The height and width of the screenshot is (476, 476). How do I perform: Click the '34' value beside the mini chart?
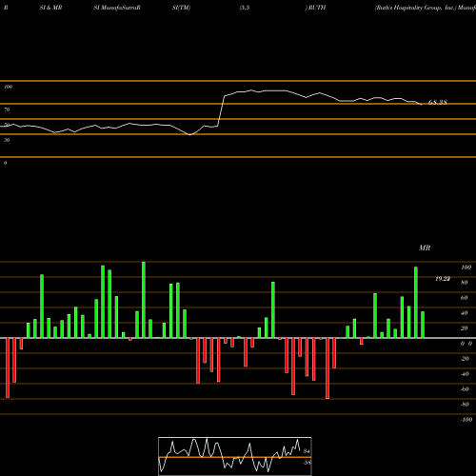tap(307, 451)
